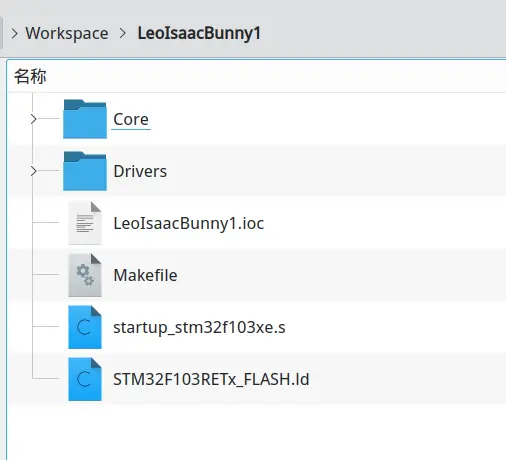Select the Makefile entry label
Image resolution: width=506 pixels, height=460 pixels.
pyautogui.click(x=145, y=275)
